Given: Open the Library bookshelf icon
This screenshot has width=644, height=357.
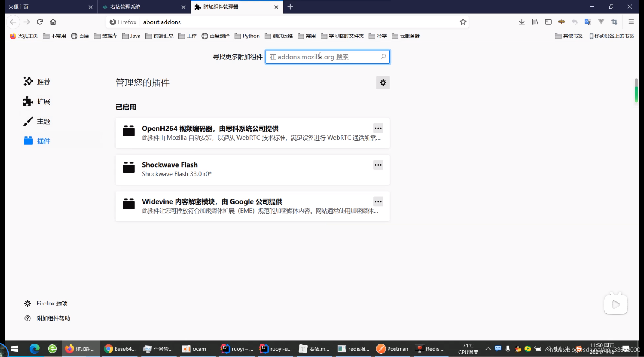Looking at the screenshot, I should point(535,22).
